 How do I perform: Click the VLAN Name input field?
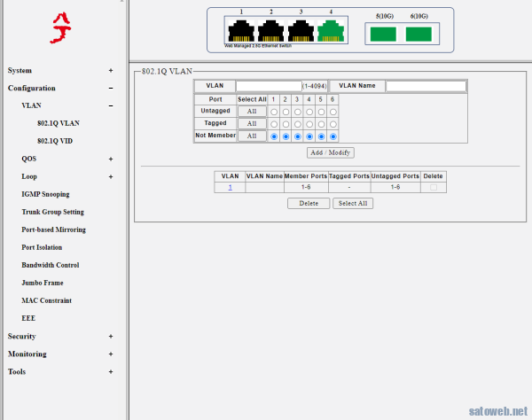pos(425,86)
